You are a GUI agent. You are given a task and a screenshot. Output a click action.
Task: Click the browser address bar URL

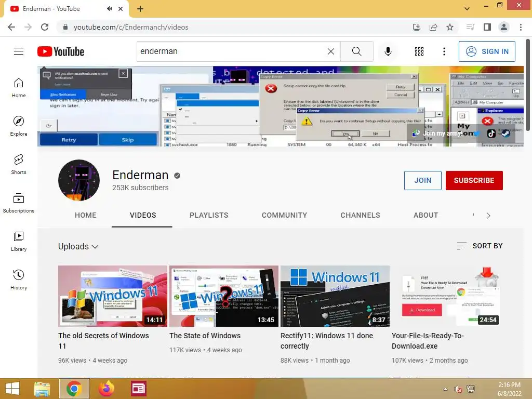[x=130, y=27]
